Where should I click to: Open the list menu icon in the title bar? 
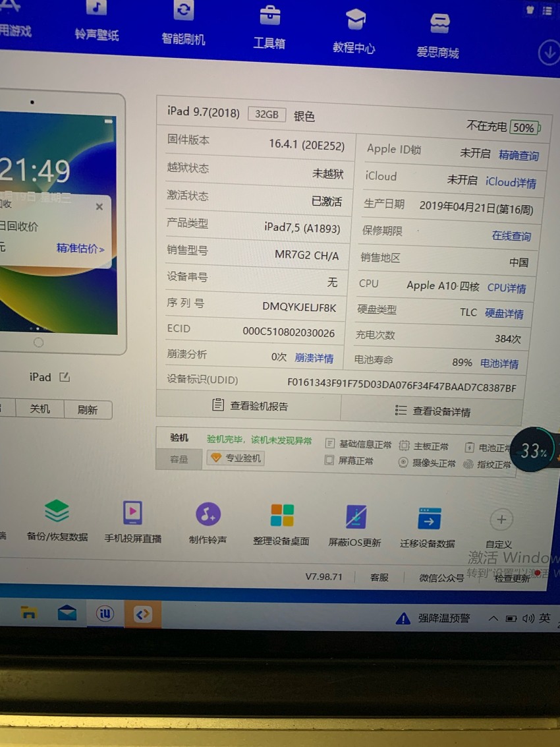(547, 11)
